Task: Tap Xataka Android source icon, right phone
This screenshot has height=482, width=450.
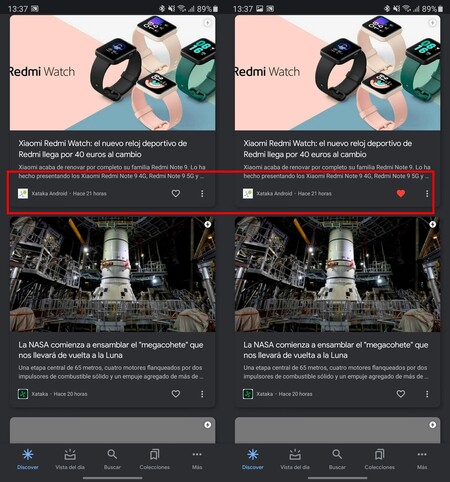Action: 248,193
